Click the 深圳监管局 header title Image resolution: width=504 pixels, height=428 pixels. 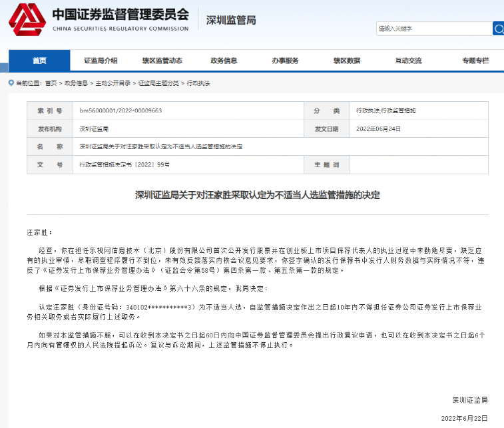click(x=231, y=20)
